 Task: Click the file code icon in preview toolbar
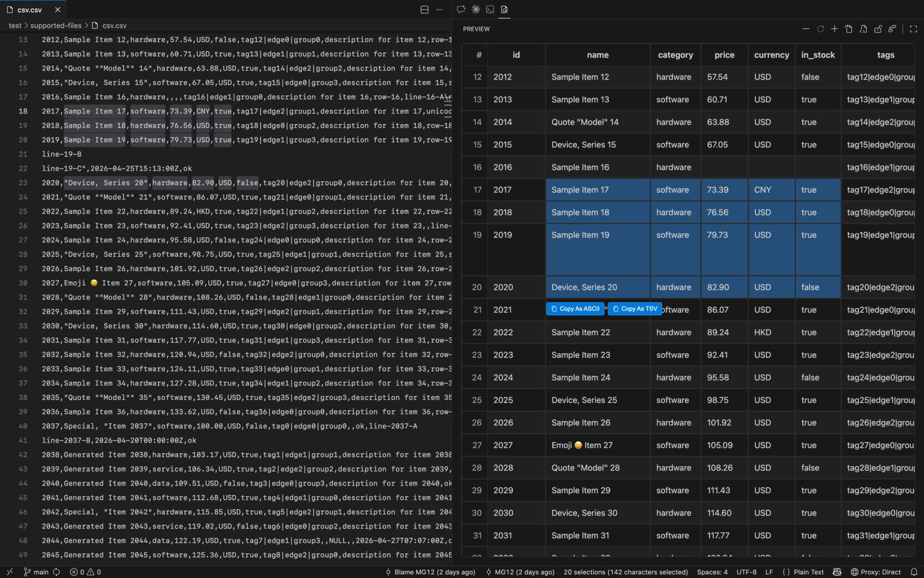click(864, 29)
